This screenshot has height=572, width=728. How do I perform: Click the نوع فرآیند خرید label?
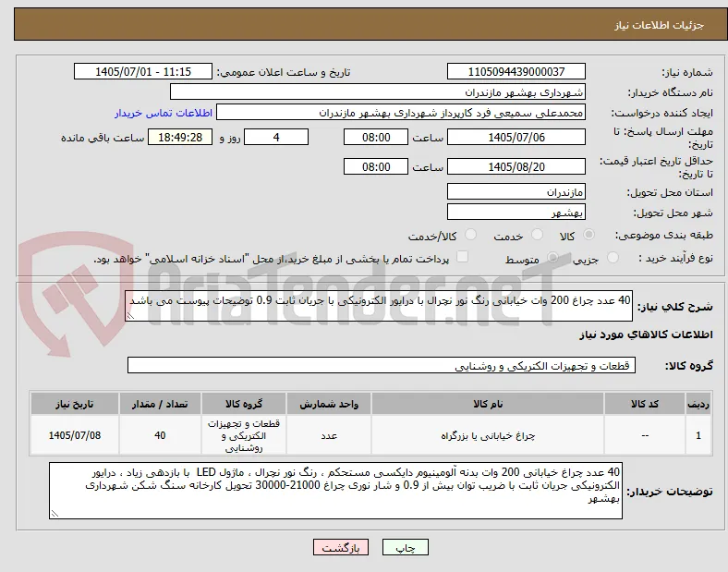(x=676, y=258)
